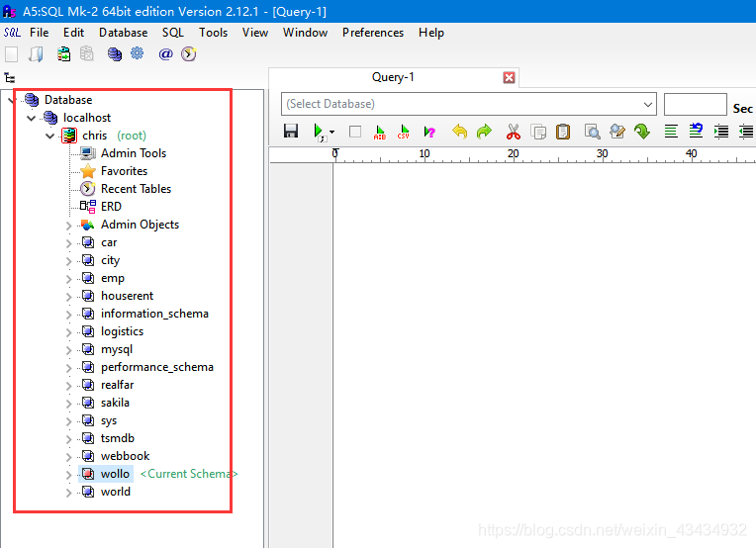Click inside the SQL editor text area
The width and height of the screenshot is (756, 548).
pyautogui.click(x=544, y=355)
